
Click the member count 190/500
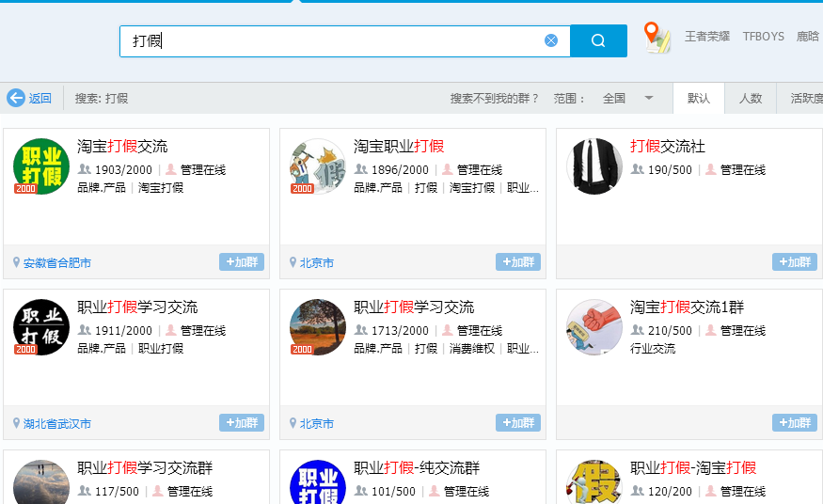click(x=671, y=170)
